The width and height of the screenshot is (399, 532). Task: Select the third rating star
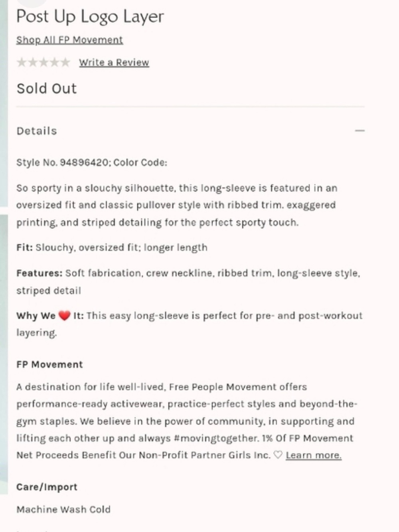(x=43, y=62)
